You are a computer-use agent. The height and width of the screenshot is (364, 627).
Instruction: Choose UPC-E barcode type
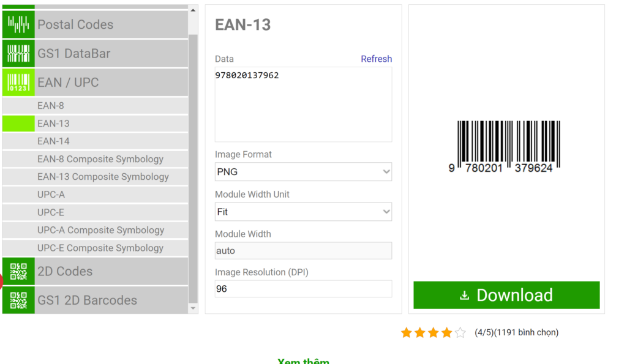[95, 212]
